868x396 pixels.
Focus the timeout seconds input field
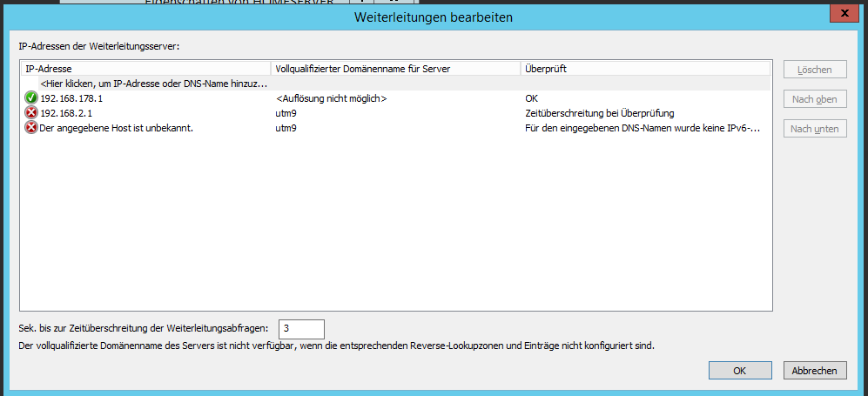click(x=301, y=329)
